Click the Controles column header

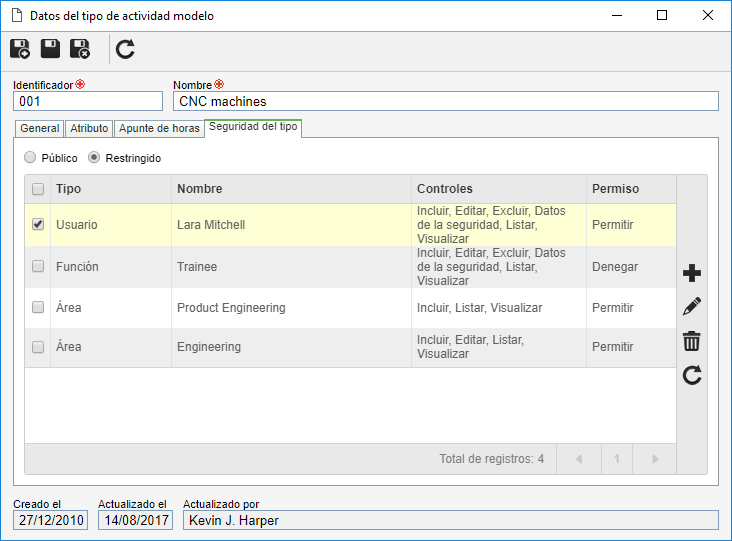(499, 189)
